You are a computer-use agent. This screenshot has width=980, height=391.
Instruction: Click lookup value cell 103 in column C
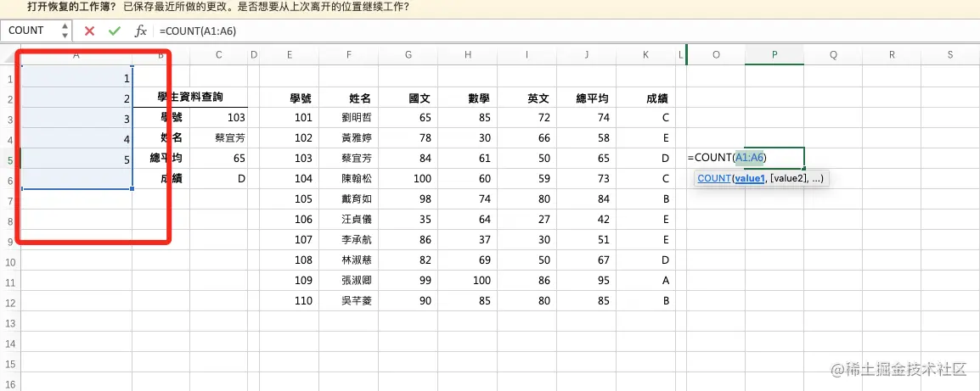pos(219,118)
